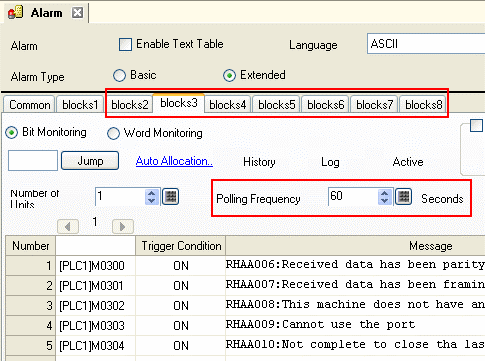
Task: Tick the checkbox at right edge
Action: (x=476, y=125)
